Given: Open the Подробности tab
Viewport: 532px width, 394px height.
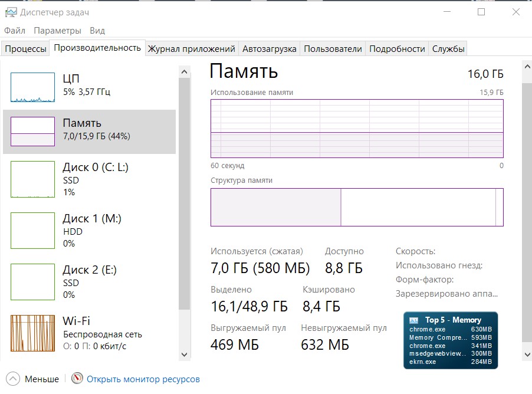Looking at the screenshot, I should 398,48.
